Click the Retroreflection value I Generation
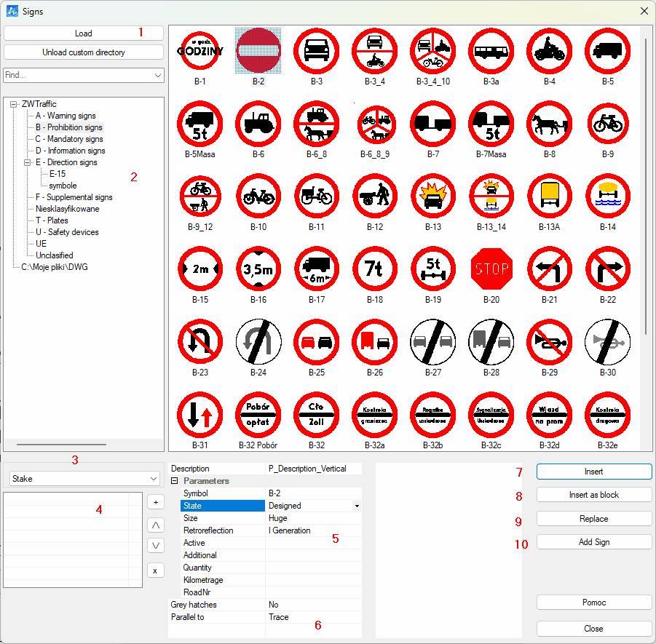656x644 pixels. pyautogui.click(x=313, y=530)
